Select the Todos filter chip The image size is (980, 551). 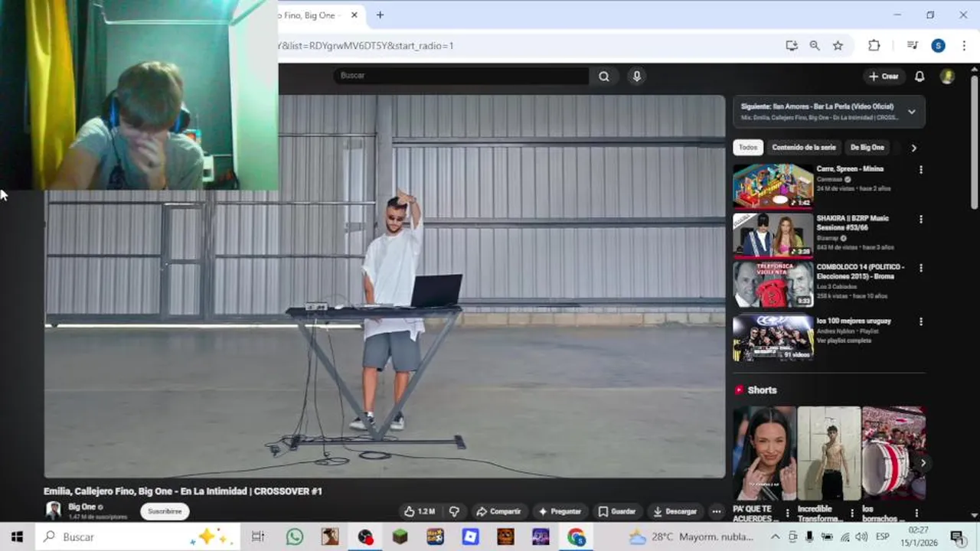coord(748,147)
